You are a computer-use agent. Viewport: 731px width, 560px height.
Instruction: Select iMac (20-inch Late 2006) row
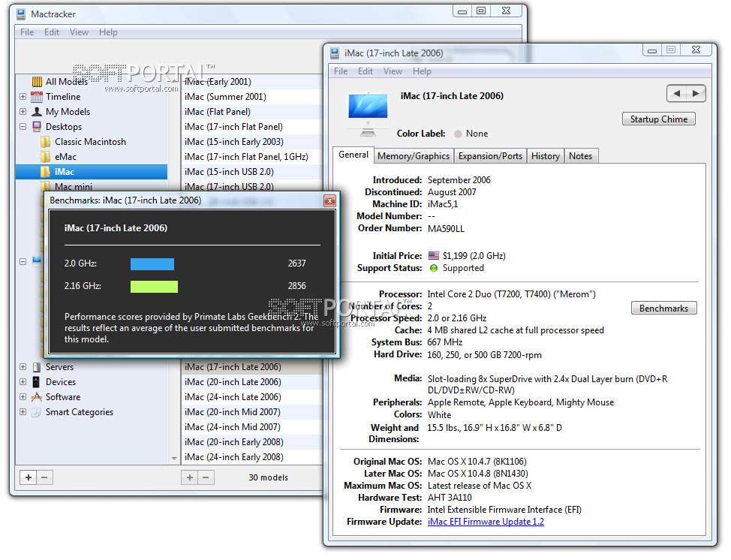(252, 382)
